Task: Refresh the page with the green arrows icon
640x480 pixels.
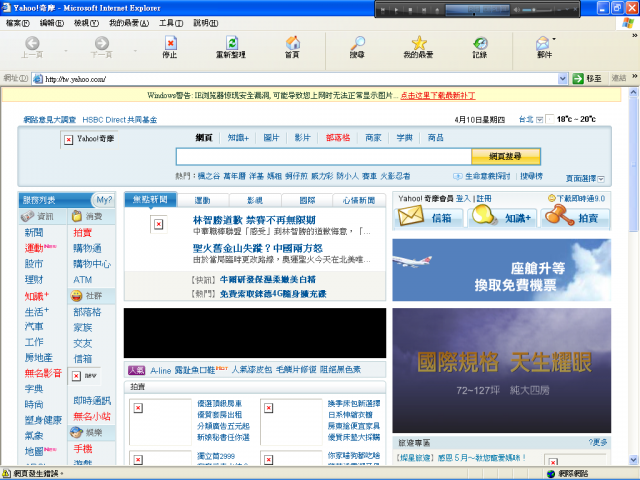Action: 232,42
